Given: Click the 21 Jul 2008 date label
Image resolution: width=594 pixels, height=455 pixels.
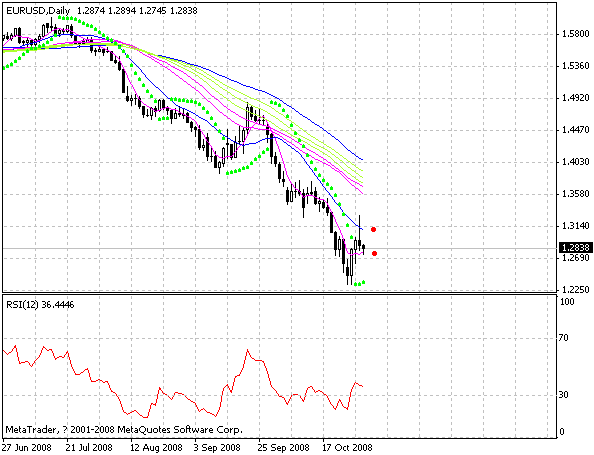Looking at the screenshot, I should click(x=89, y=448).
